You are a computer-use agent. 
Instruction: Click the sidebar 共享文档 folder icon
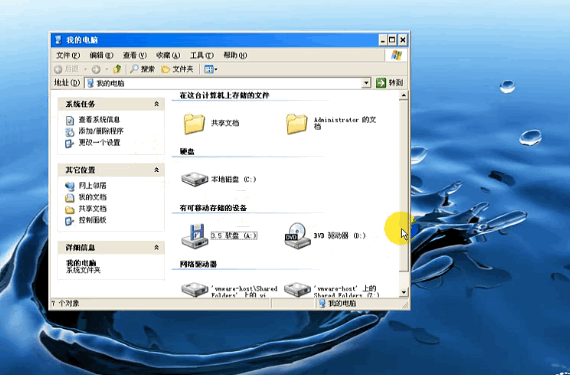coord(69,210)
